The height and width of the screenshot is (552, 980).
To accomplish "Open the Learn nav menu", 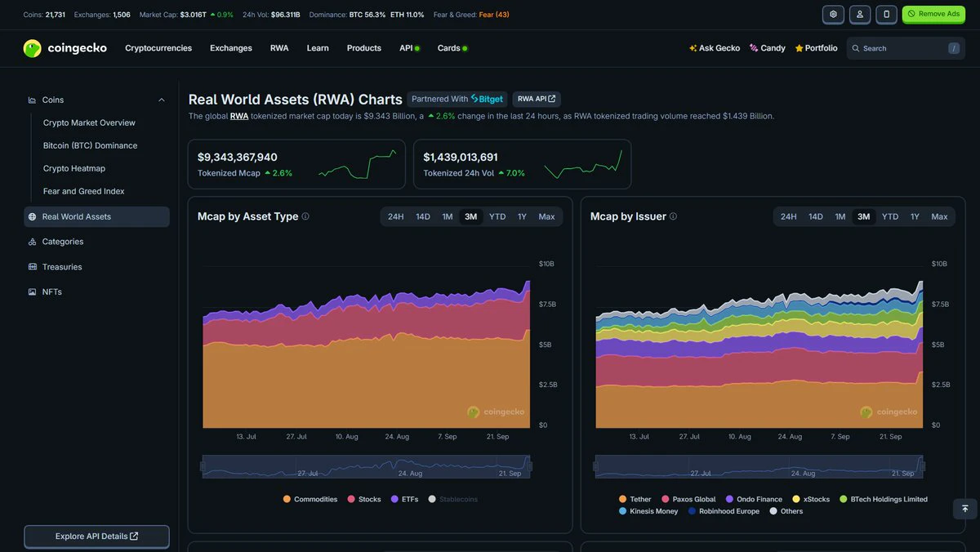I will pyautogui.click(x=318, y=48).
